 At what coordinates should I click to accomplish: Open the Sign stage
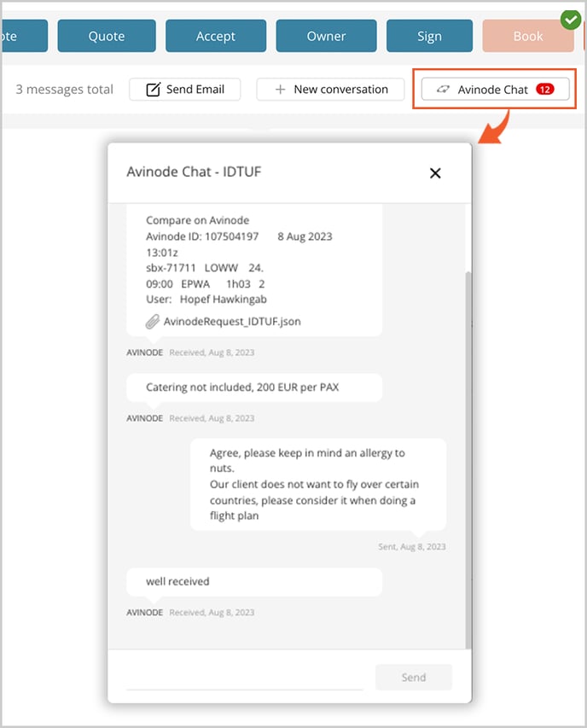429,36
